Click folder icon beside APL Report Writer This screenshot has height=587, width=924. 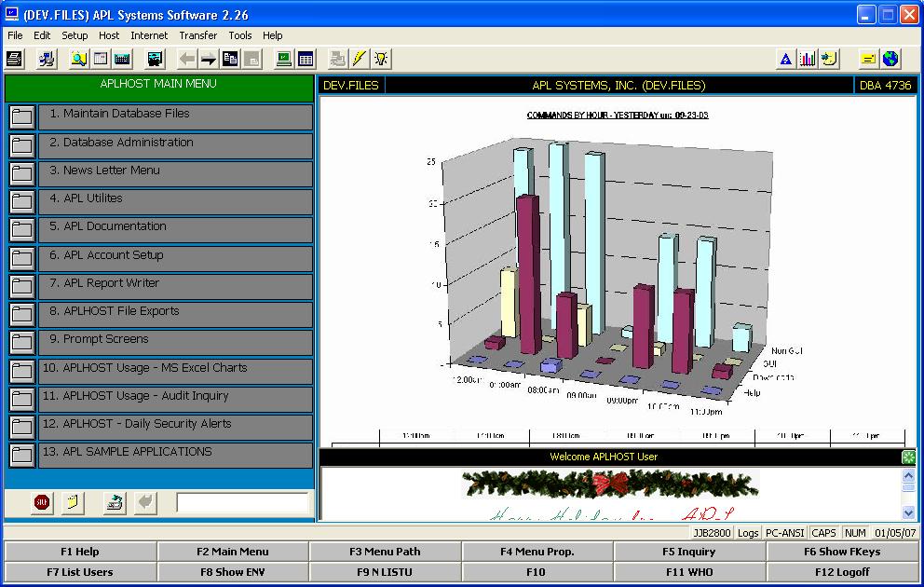22,286
